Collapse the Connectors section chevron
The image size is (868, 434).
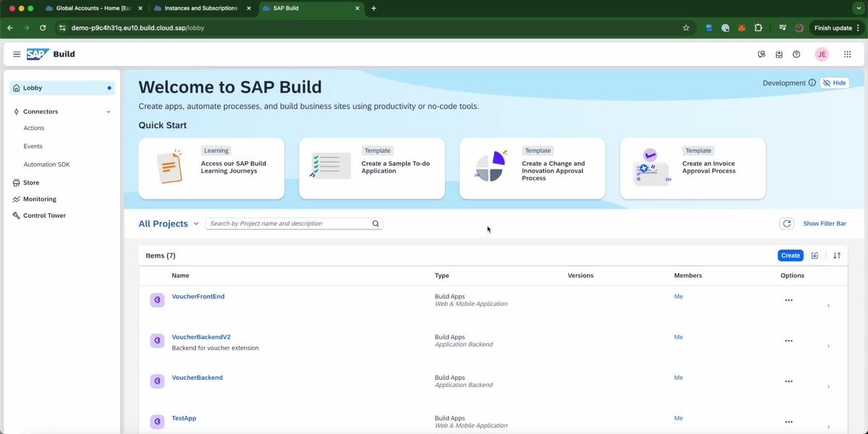tap(109, 112)
